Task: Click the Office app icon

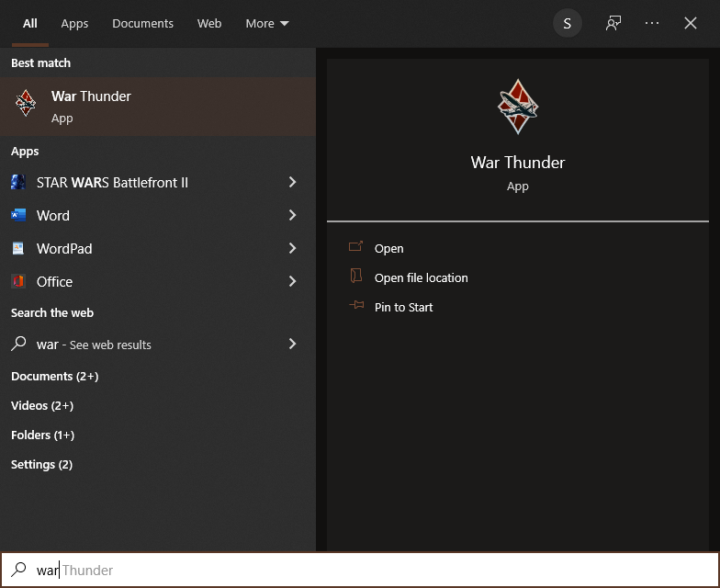Action: (x=18, y=281)
